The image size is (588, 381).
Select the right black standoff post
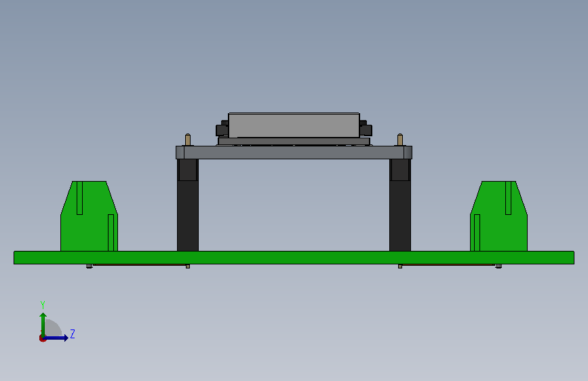[400, 205]
